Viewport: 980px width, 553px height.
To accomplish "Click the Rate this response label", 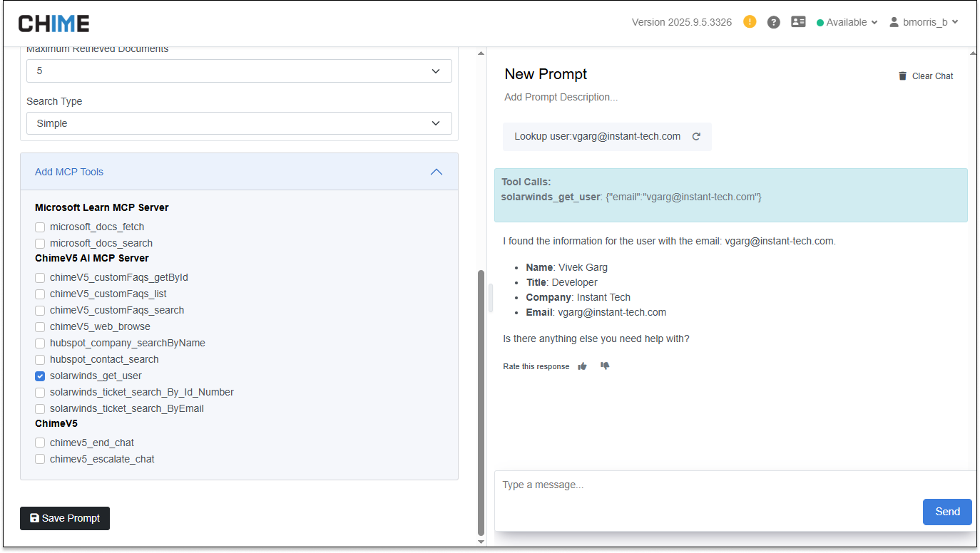I will (x=536, y=366).
